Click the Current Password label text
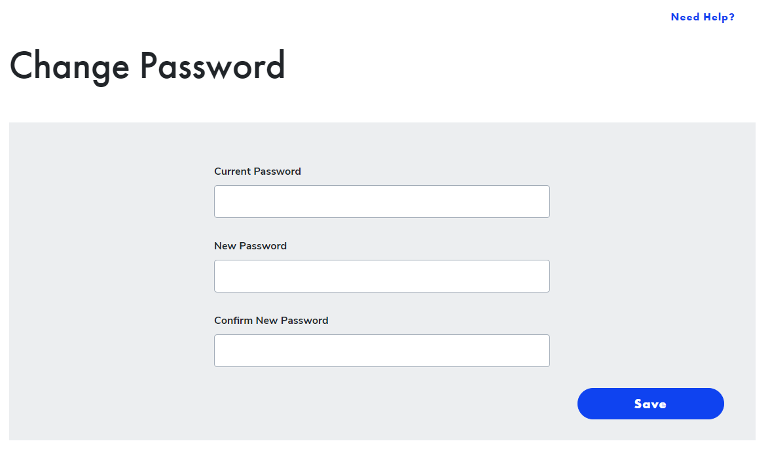762x460 pixels. coord(258,171)
